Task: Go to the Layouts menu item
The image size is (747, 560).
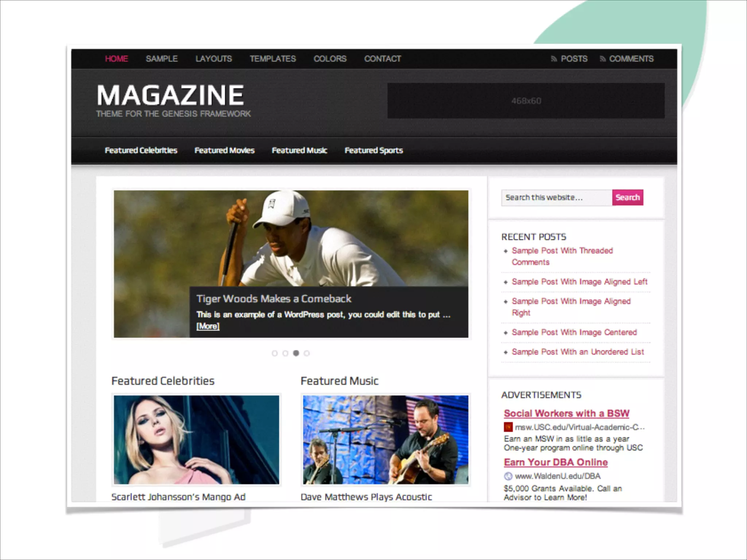Action: 213,59
